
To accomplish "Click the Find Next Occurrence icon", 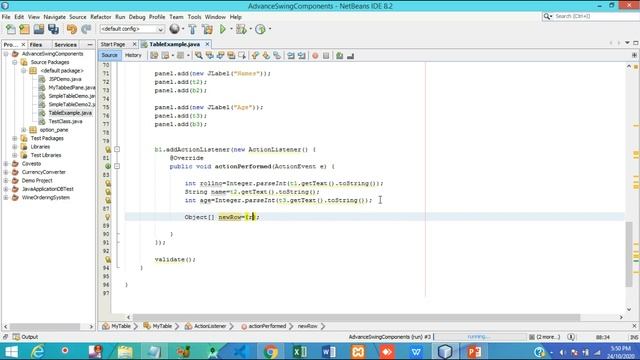I will click(220, 56).
